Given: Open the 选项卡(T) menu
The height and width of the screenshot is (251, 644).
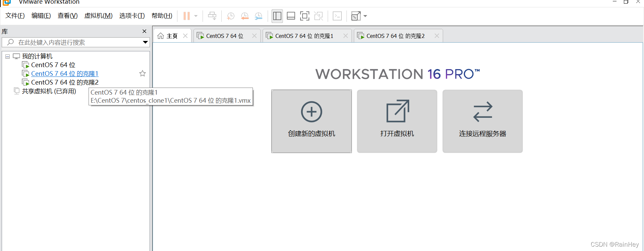Looking at the screenshot, I should pyautogui.click(x=132, y=16).
